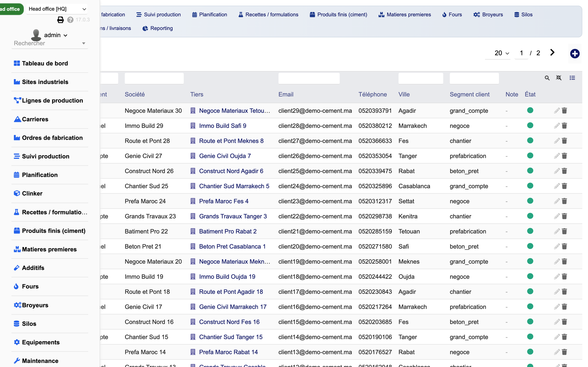Click status dot for Grands Travaux 23
The height and width of the screenshot is (367, 588).
click(530, 216)
